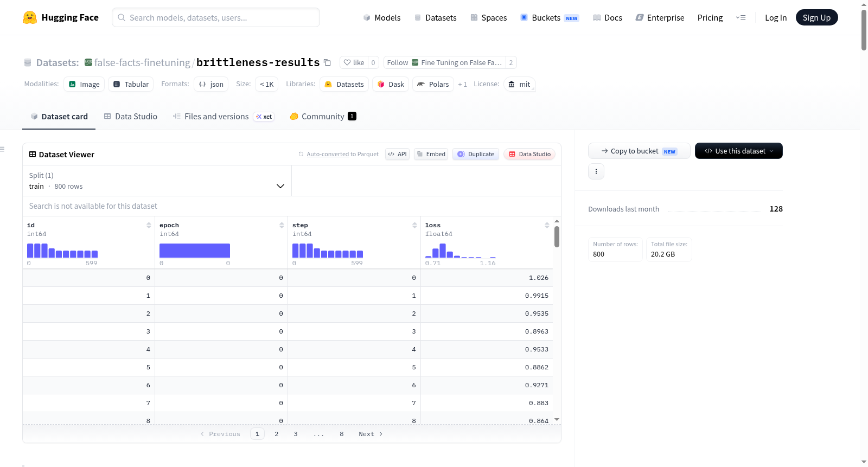Click the API button

(x=397, y=154)
